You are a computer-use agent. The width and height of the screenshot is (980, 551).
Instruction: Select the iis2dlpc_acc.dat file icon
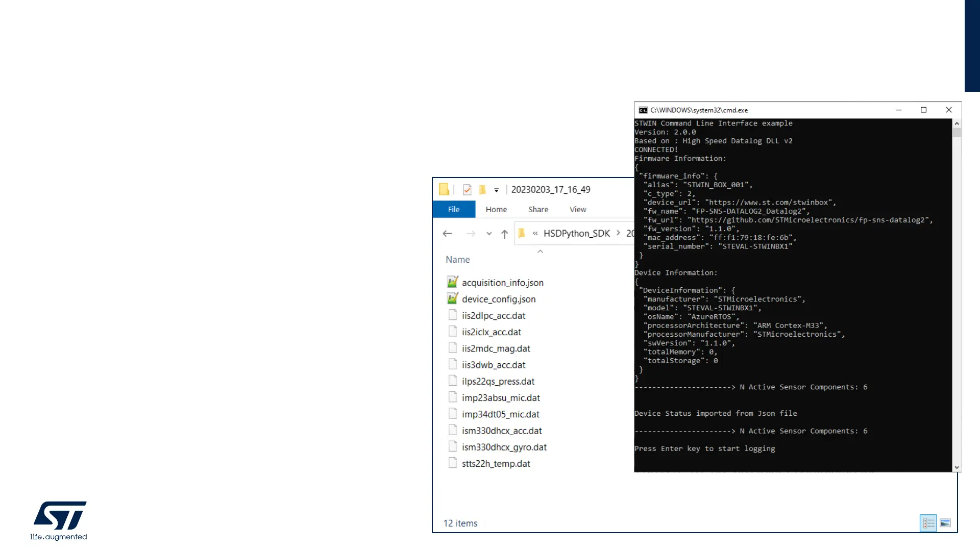[x=452, y=315]
